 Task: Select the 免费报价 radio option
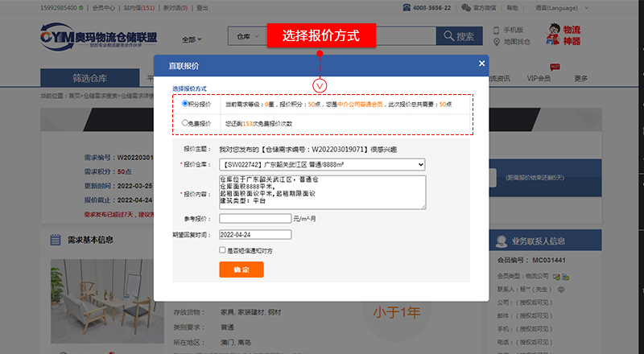pos(185,123)
